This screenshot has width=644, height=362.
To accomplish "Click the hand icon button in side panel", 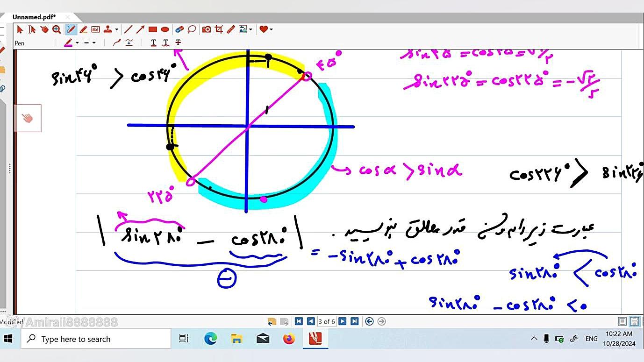I will click(28, 118).
